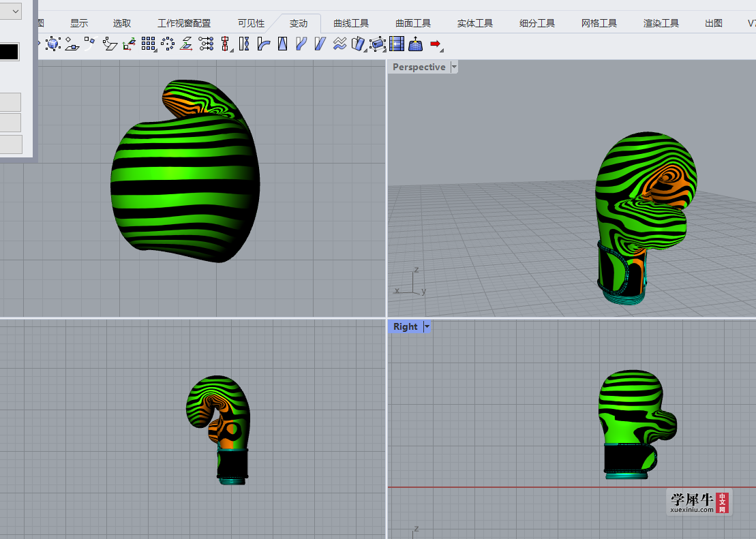Switch to the 实体工具 tab
756x539 pixels.
tap(475, 23)
